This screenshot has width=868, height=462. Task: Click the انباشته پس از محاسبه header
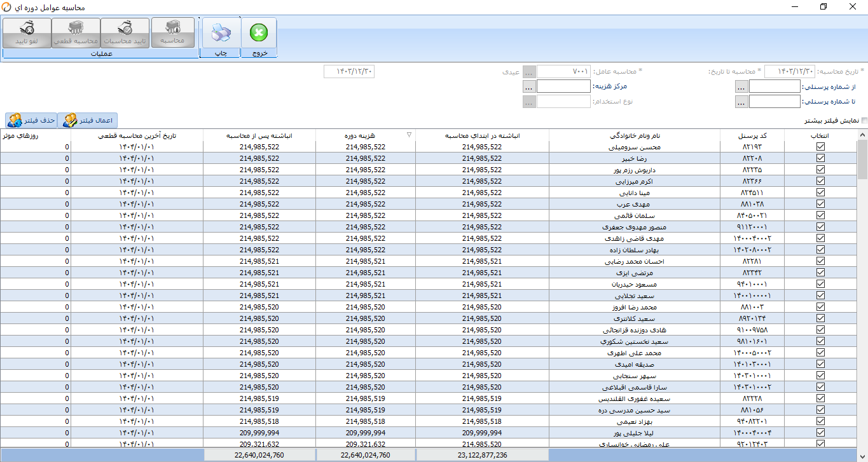[x=259, y=135]
